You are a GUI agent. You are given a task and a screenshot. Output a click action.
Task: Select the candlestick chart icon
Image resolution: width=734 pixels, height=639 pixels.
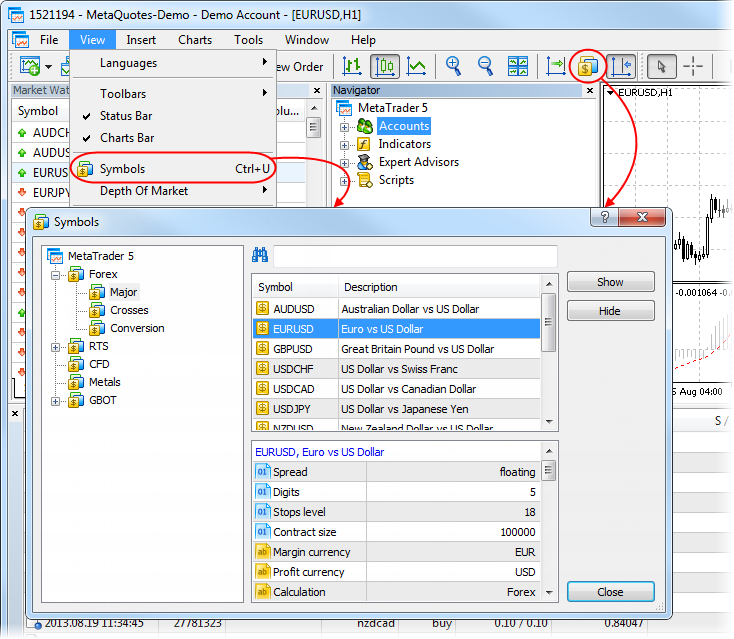pos(385,67)
